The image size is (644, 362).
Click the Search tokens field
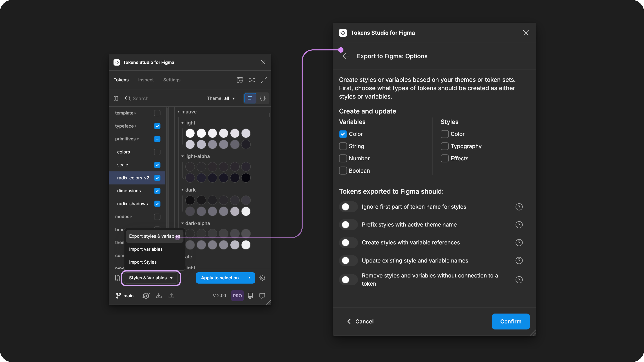(163, 98)
